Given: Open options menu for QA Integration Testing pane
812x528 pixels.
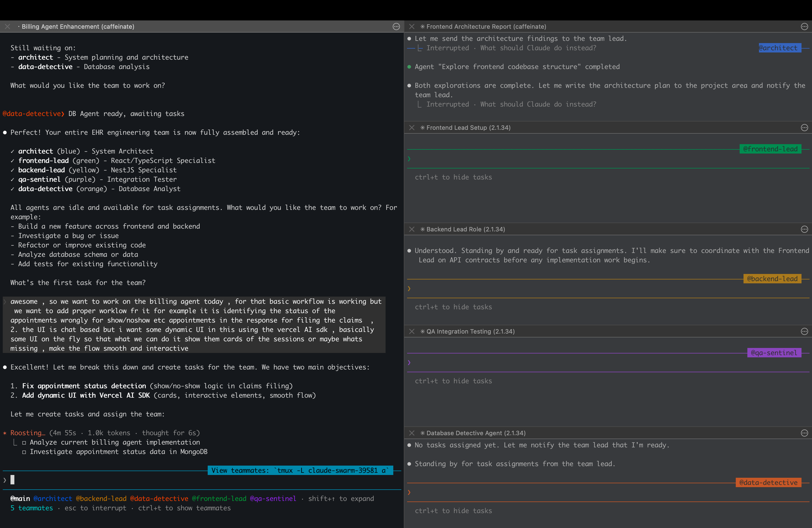Looking at the screenshot, I should click(x=804, y=331).
